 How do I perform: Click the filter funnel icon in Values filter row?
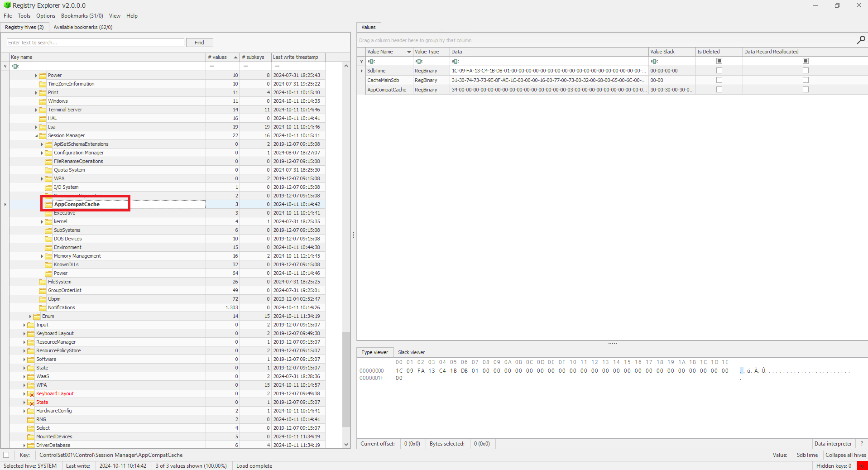click(x=361, y=61)
